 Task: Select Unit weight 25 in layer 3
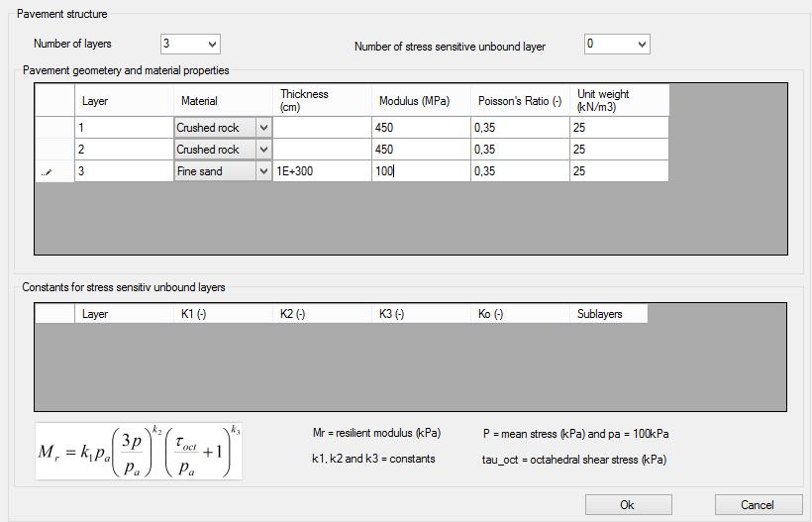pos(619,171)
